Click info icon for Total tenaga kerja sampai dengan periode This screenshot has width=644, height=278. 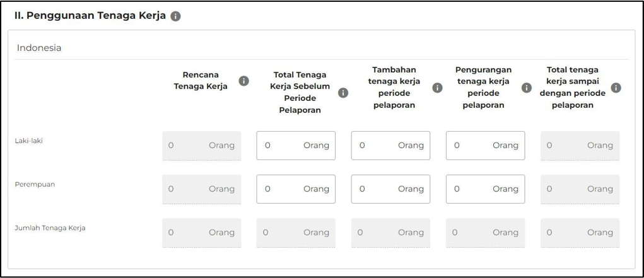coord(616,88)
